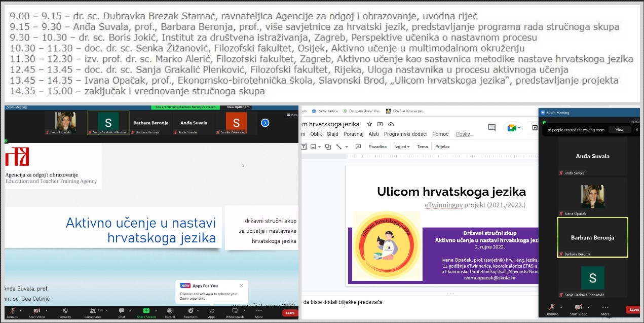This screenshot has width=644, height=323.
Task: Click View button for waiting room notice
Action: coord(620,130)
